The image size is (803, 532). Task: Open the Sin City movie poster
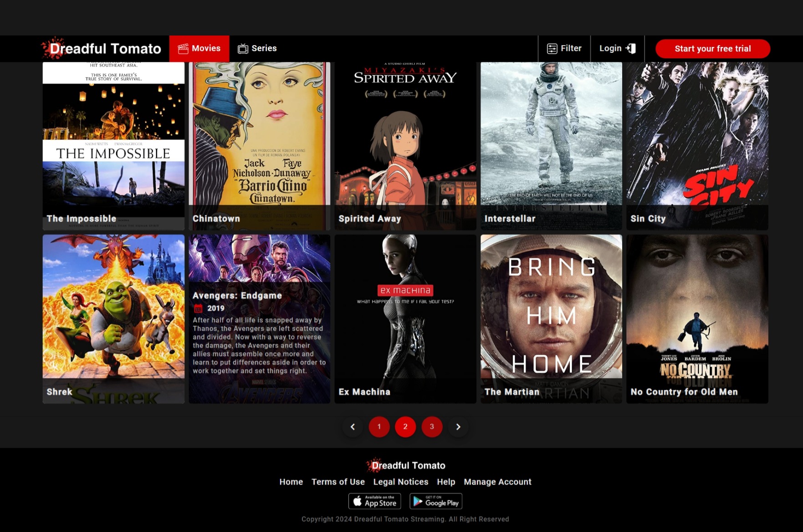(697, 146)
